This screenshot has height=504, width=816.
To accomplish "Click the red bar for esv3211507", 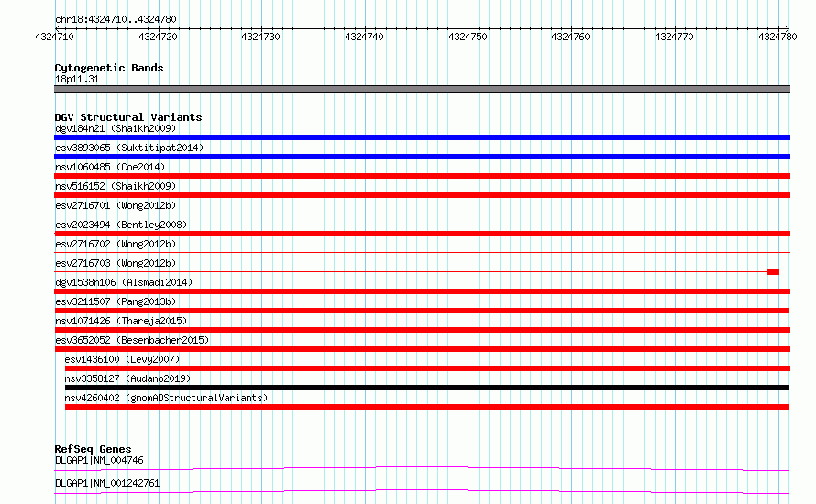I will (422, 311).
